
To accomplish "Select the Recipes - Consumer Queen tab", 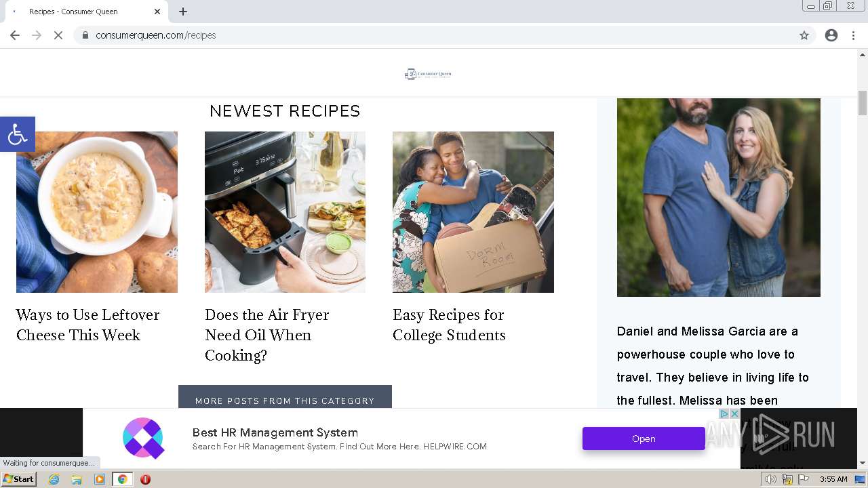I will pyautogui.click(x=81, y=12).
